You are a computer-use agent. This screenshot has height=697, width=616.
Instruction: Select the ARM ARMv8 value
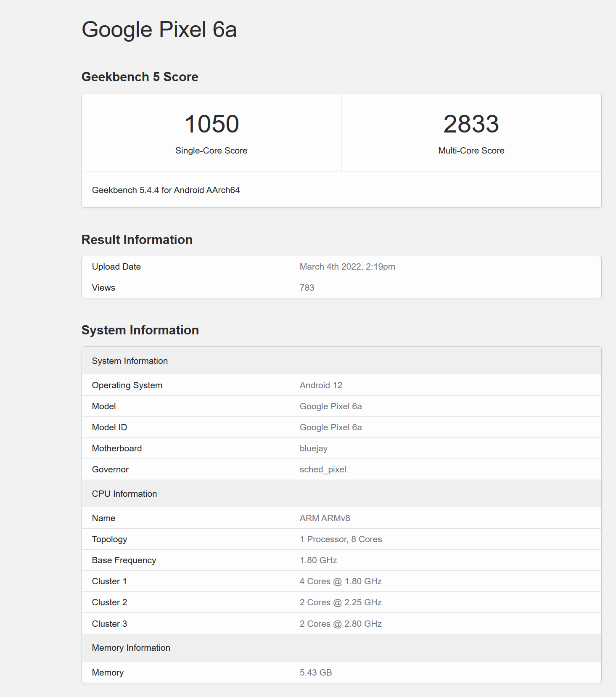(x=325, y=518)
